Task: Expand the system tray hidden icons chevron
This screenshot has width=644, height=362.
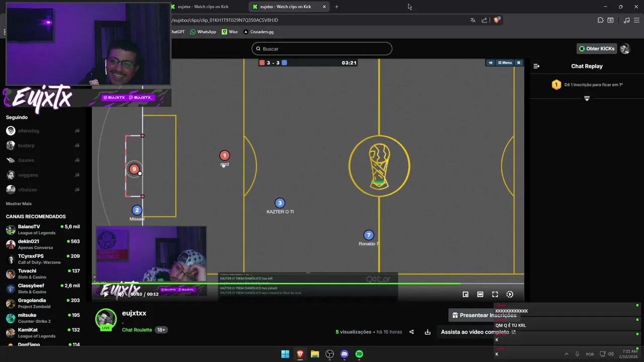Action: click(566, 354)
